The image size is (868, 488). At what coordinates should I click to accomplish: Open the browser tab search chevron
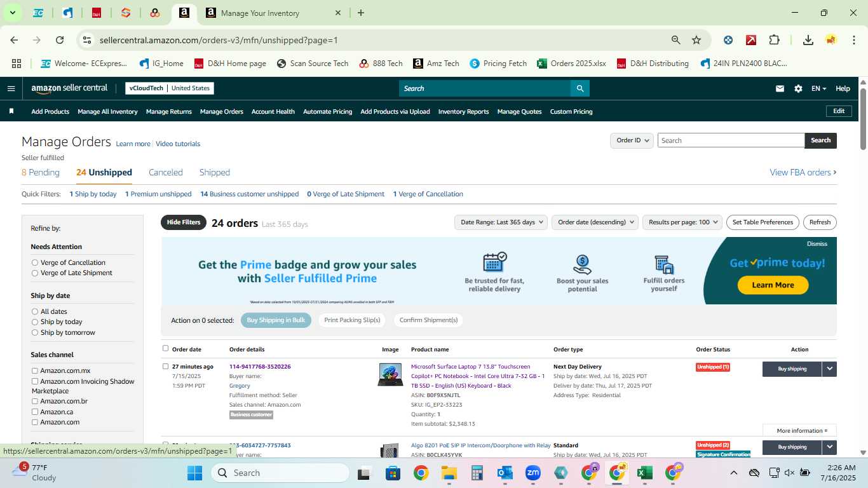pos(12,13)
